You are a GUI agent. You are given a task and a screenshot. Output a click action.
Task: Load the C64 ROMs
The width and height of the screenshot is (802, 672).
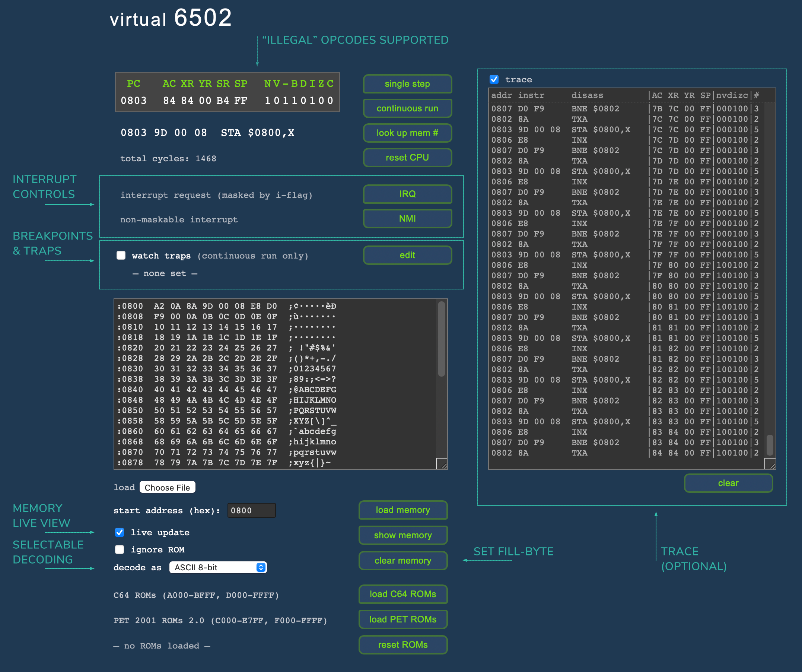[x=403, y=594]
